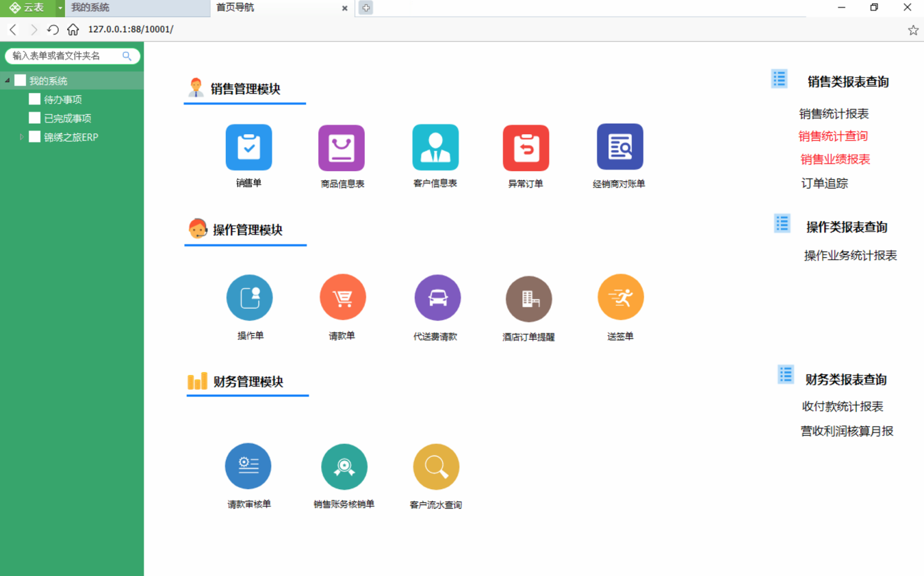Click the back navigation arrow

click(13, 29)
